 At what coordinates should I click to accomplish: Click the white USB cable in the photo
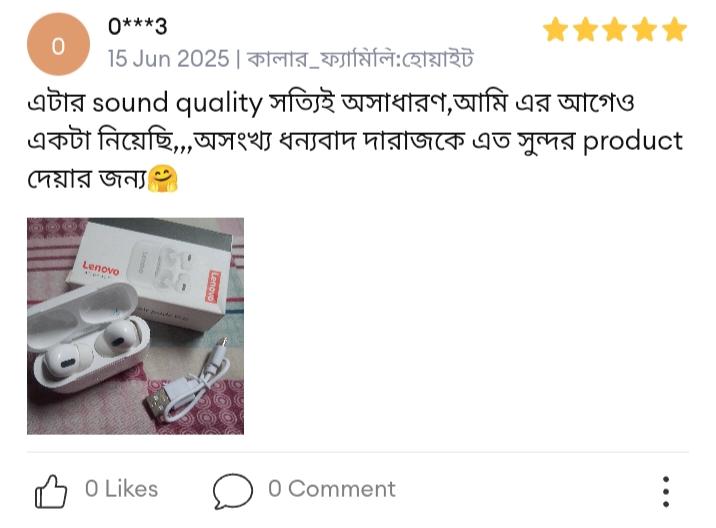point(190,383)
